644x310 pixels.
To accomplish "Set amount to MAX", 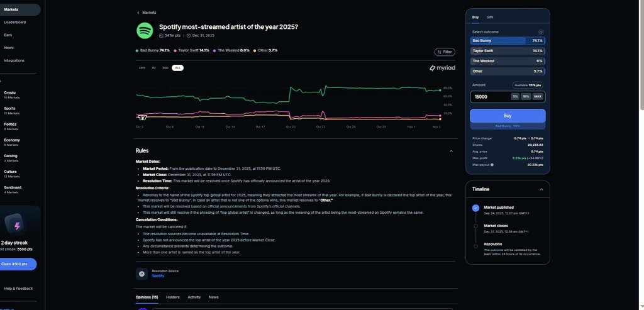I will [538, 96].
